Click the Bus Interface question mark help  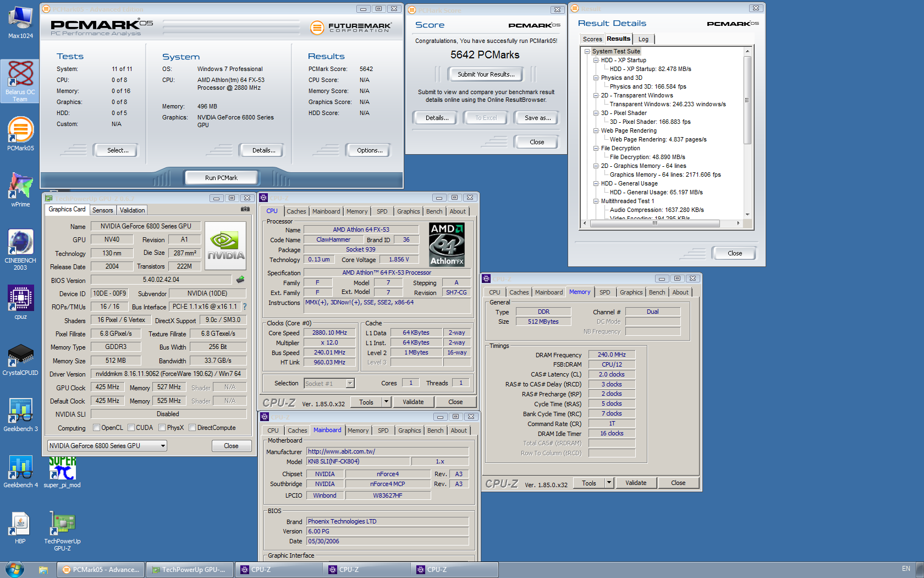[x=244, y=307]
